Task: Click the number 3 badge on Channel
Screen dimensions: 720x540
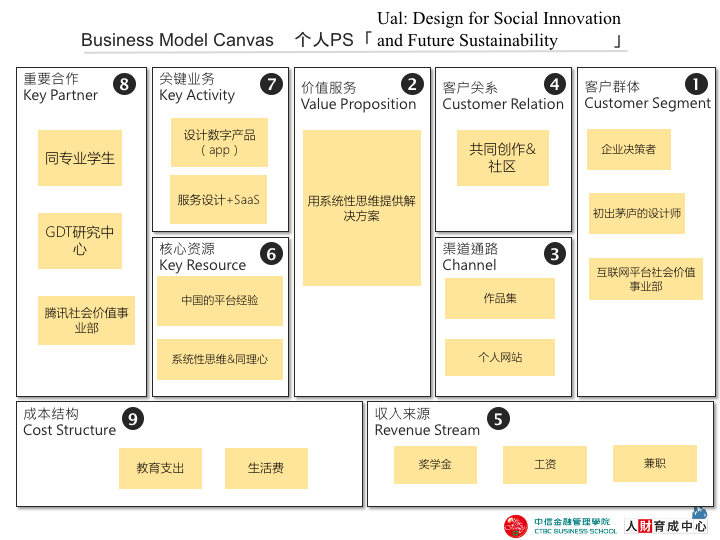Action: pos(555,254)
